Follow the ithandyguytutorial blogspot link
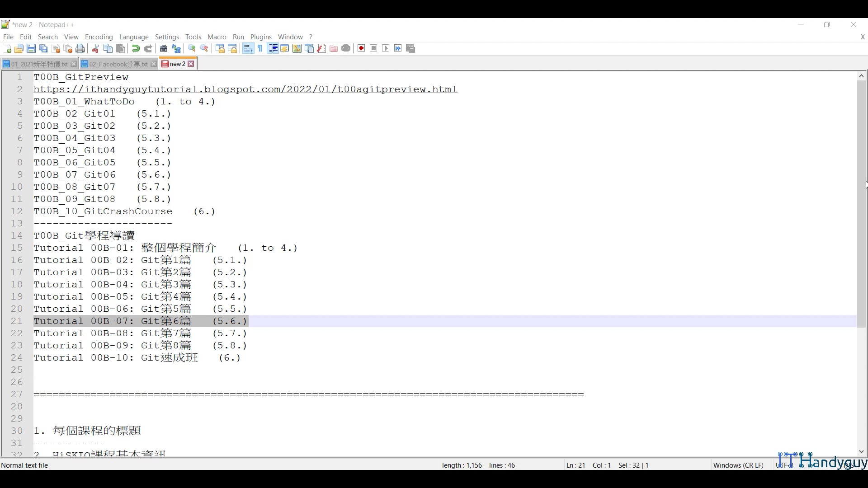Viewport: 868px width, 488px height. click(x=244, y=89)
